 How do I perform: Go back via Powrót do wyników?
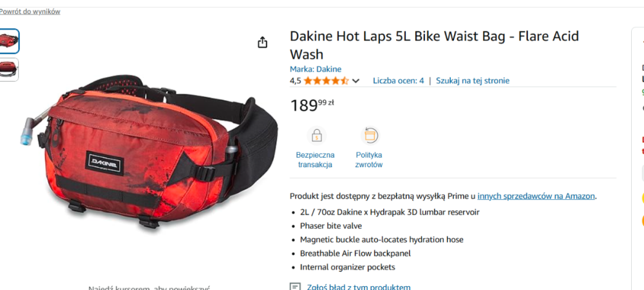pyautogui.click(x=30, y=12)
